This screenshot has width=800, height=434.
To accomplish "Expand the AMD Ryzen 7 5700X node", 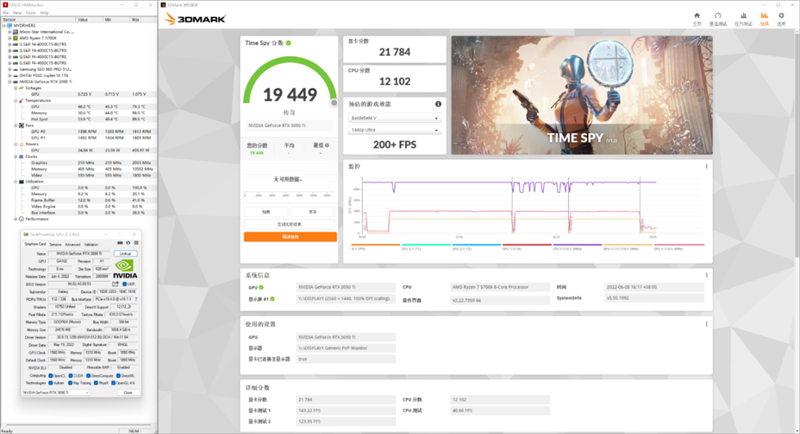I will pos(10,38).
